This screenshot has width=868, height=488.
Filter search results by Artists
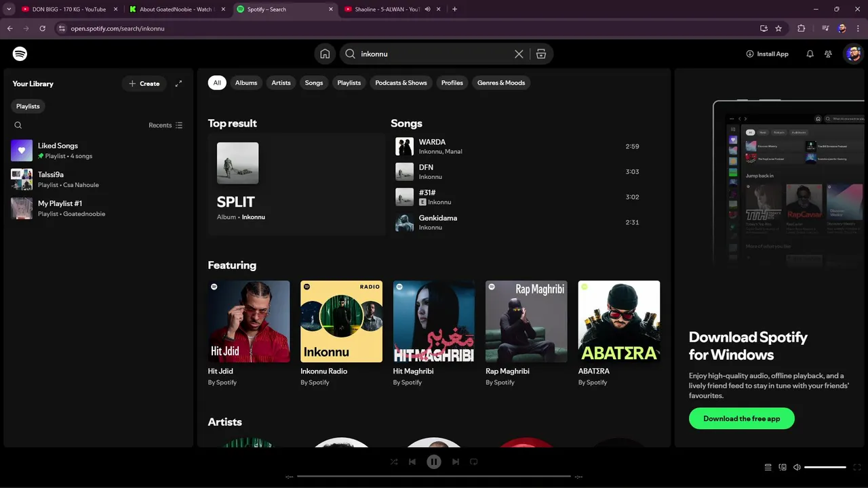click(281, 83)
